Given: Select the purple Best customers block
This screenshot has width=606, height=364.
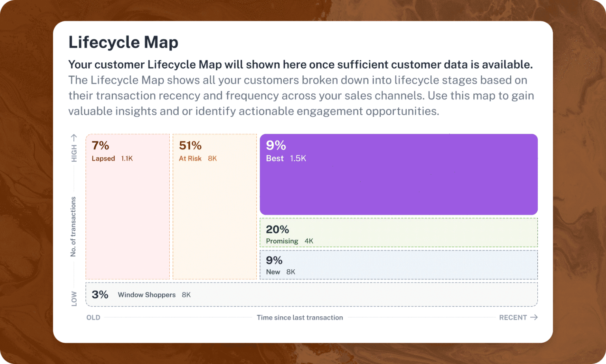Looking at the screenshot, I should point(398,181).
